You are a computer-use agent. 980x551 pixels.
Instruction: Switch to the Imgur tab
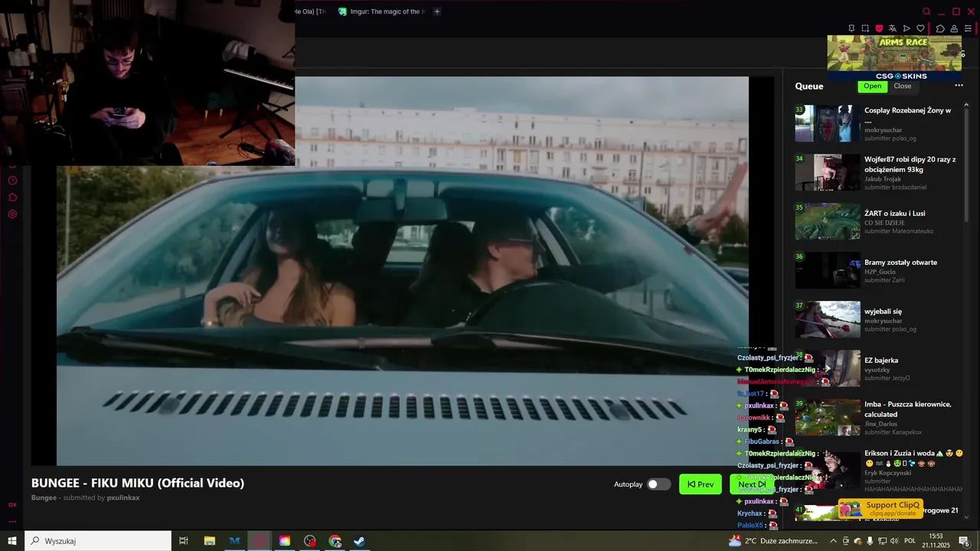click(381, 11)
